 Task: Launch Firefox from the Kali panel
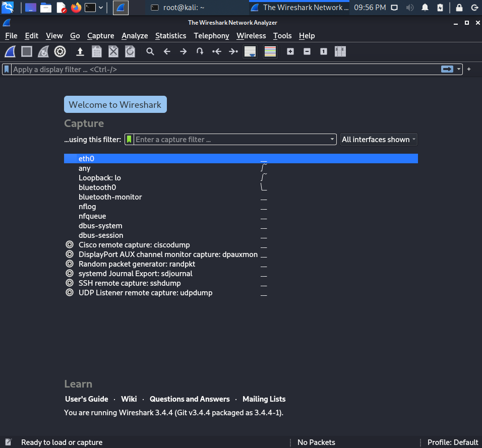pyautogui.click(x=76, y=8)
